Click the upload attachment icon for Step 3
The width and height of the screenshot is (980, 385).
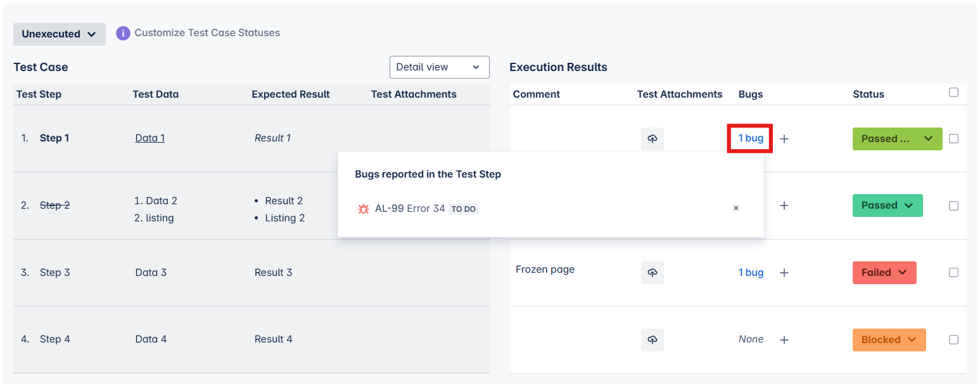[x=652, y=273]
